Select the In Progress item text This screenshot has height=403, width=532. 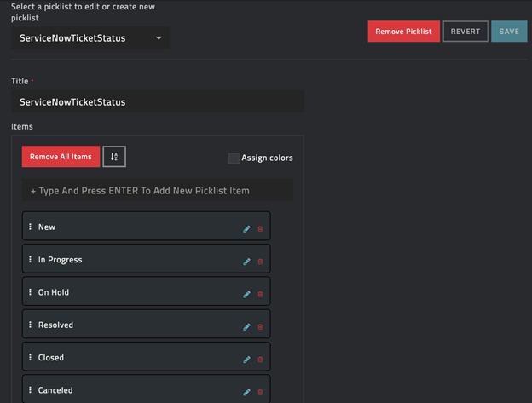60,260
